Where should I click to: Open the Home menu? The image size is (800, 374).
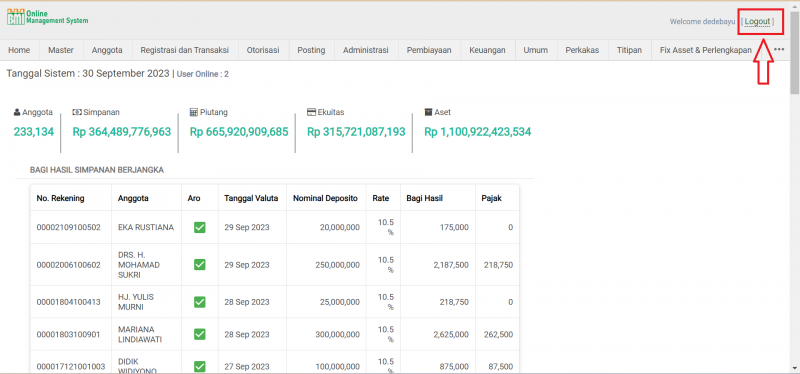[x=19, y=50]
